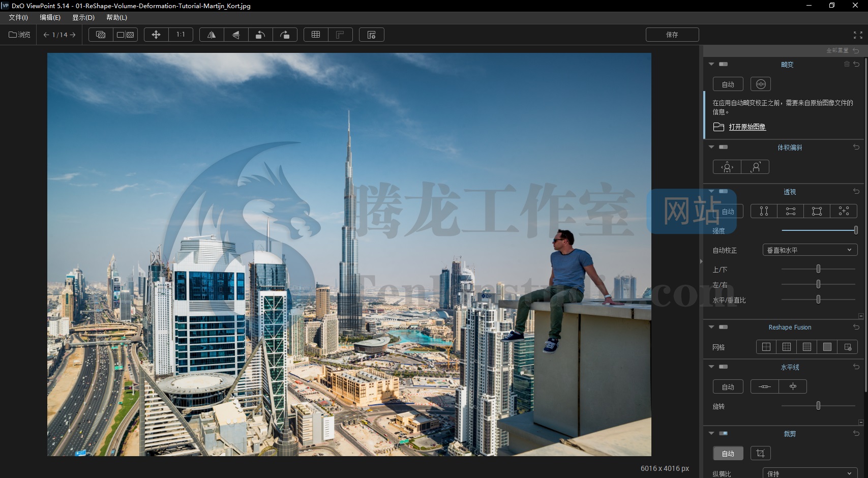Click 自动 in the 裁剪 section
868x478 pixels.
[x=728, y=453]
